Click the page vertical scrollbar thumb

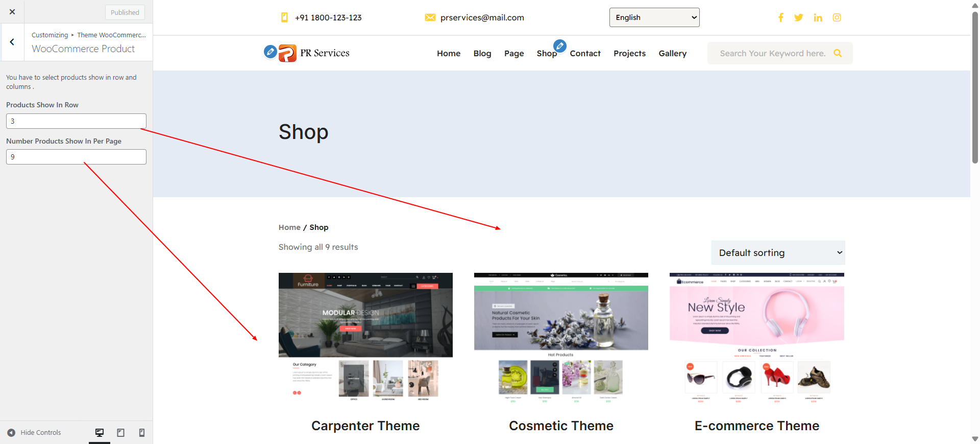pyautogui.click(x=975, y=87)
